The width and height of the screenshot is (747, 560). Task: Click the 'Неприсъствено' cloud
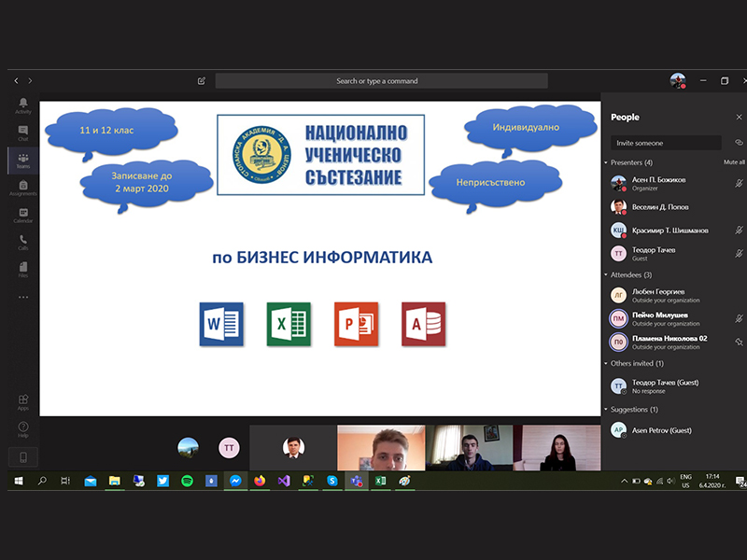point(495,186)
